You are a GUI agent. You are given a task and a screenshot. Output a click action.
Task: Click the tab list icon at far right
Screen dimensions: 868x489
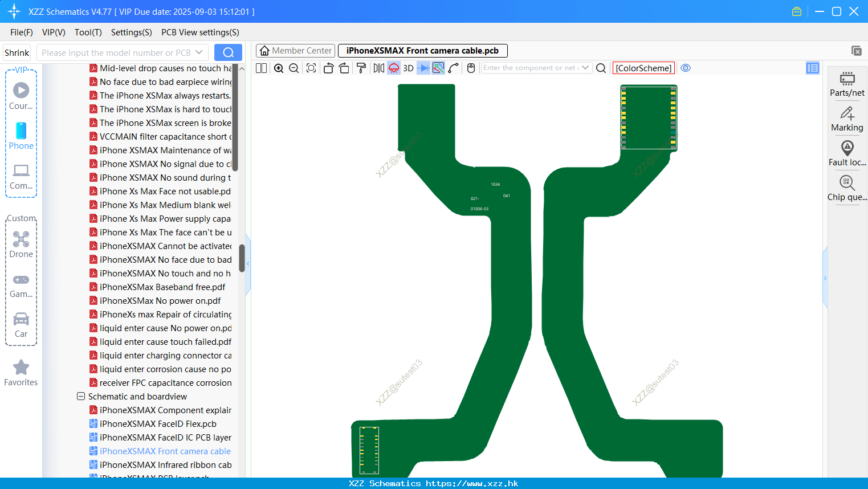(856, 51)
